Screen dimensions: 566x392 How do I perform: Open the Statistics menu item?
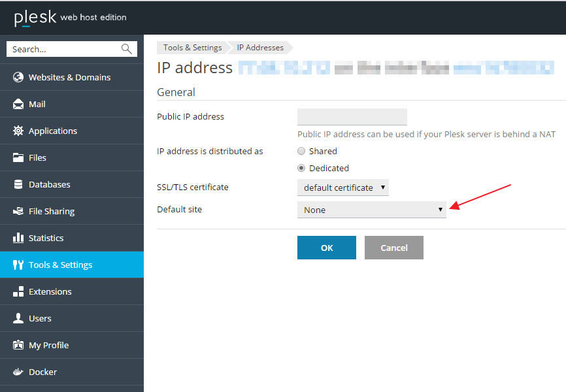point(72,238)
